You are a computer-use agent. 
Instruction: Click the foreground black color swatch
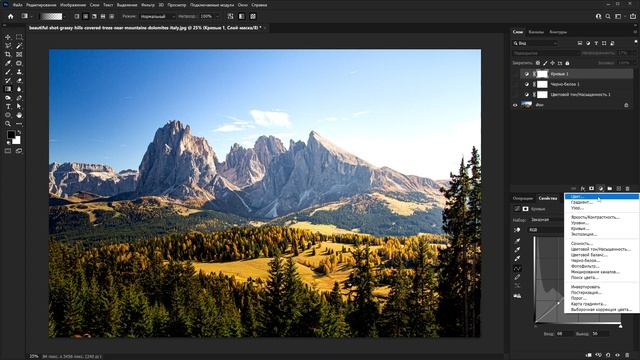(11, 135)
